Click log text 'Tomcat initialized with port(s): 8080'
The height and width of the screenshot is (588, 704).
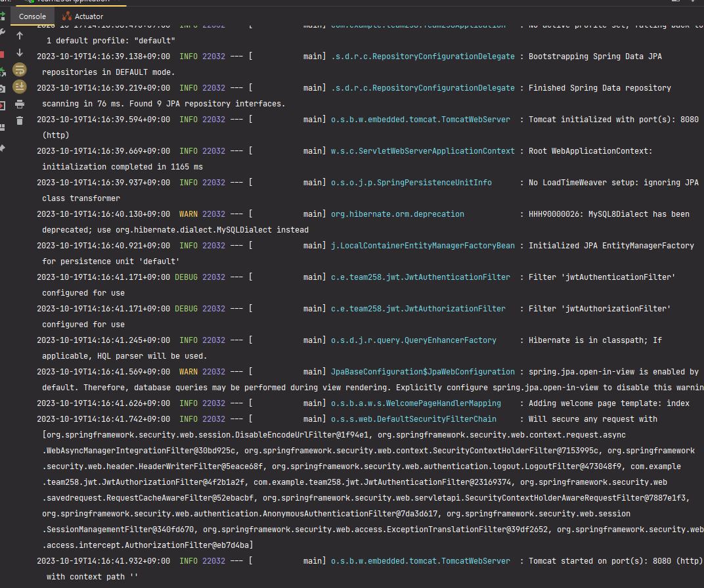tap(613, 120)
